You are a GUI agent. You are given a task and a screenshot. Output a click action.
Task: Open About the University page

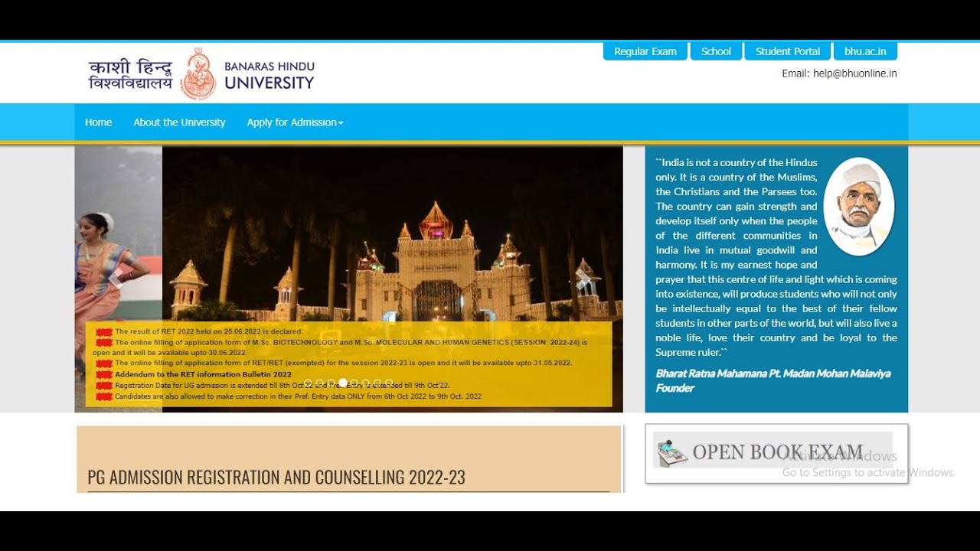[x=179, y=122]
